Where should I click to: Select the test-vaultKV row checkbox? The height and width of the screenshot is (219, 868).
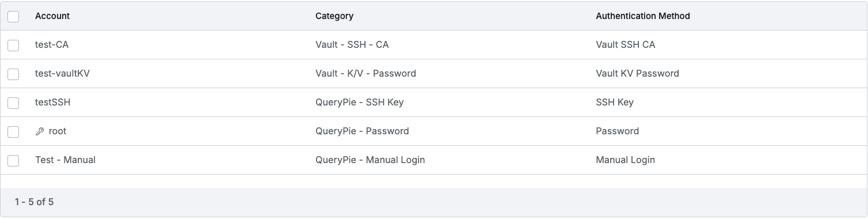pyautogui.click(x=13, y=74)
